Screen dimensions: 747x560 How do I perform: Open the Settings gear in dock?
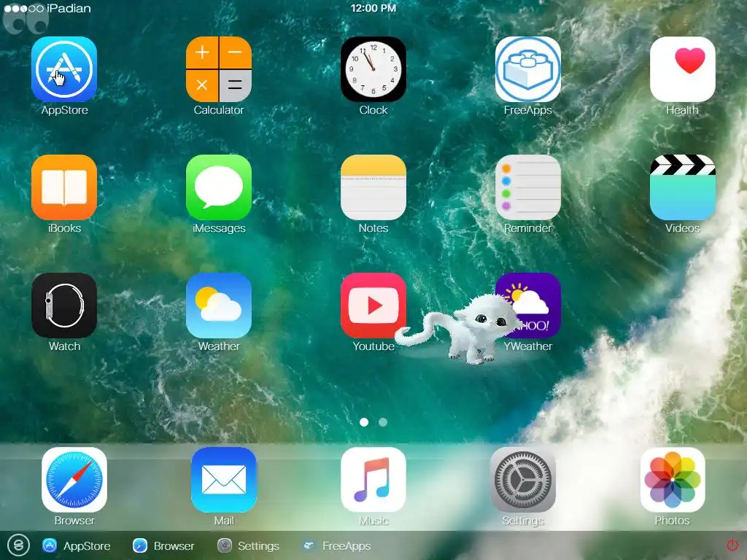(x=523, y=480)
